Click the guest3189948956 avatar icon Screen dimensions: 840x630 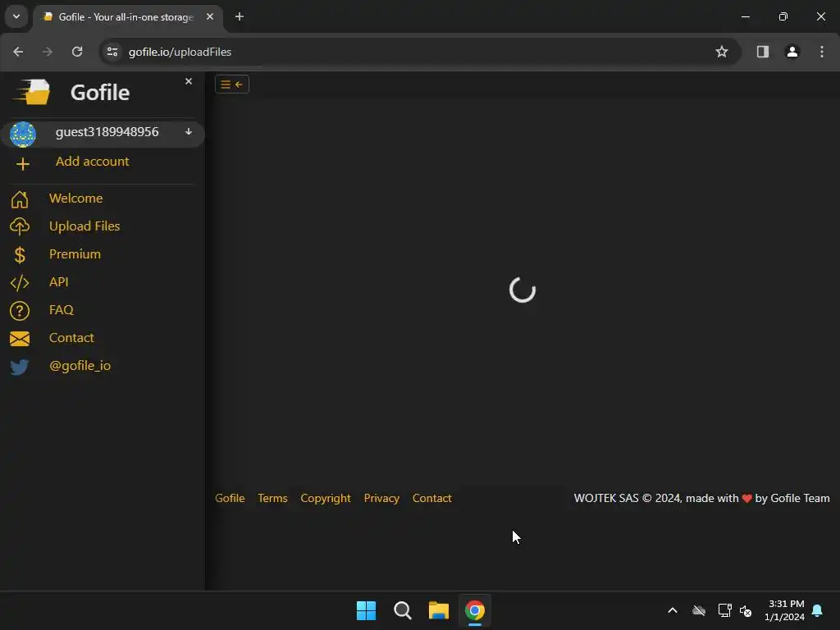23,134
